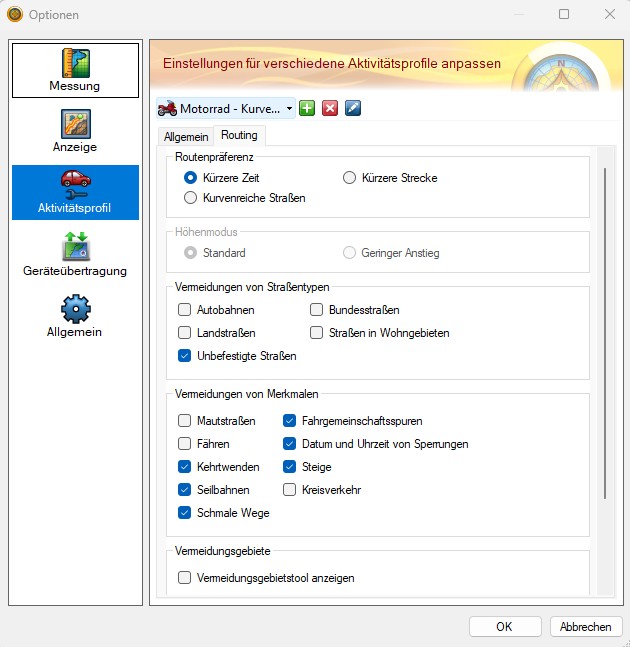630x647 pixels.
Task: Open the Anzeige options section
Action: [75, 131]
